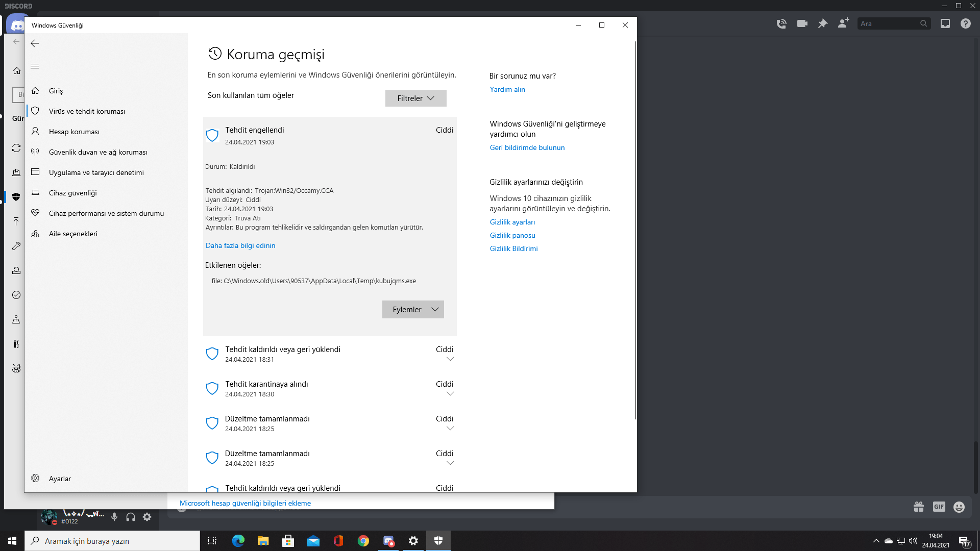The width and height of the screenshot is (980, 551).
Task: Open Hesap koruması section
Action: coord(106,132)
